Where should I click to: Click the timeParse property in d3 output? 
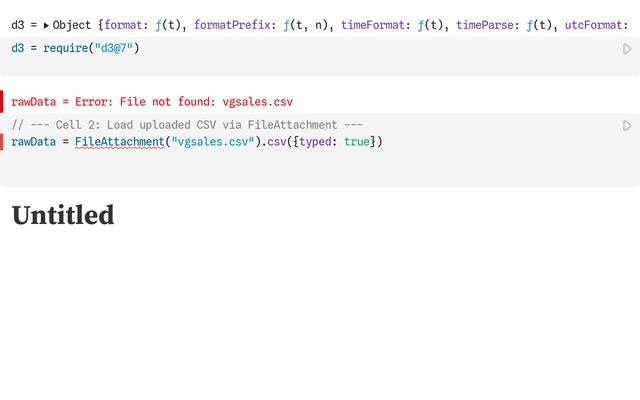487,24
